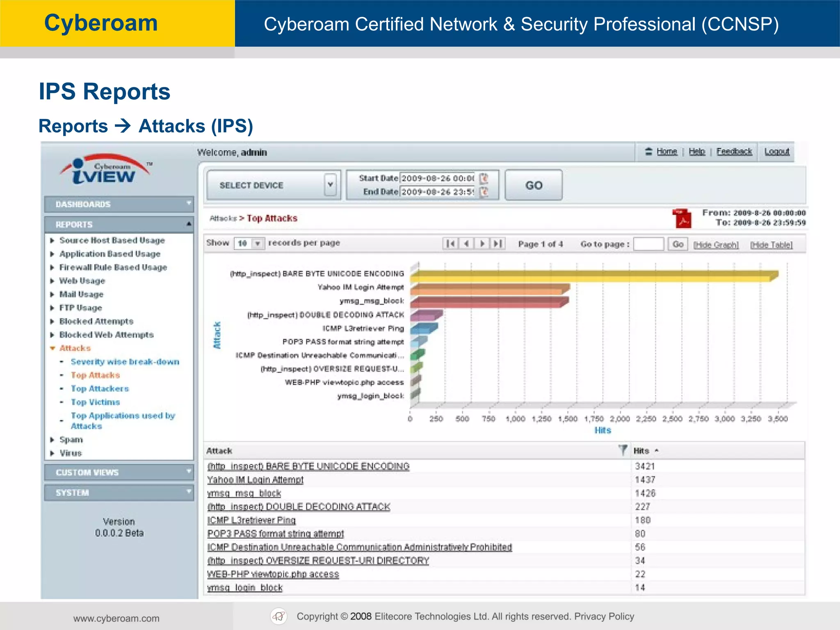
Task: Expand the CUSTOM VIEWS panel
Action: (119, 472)
